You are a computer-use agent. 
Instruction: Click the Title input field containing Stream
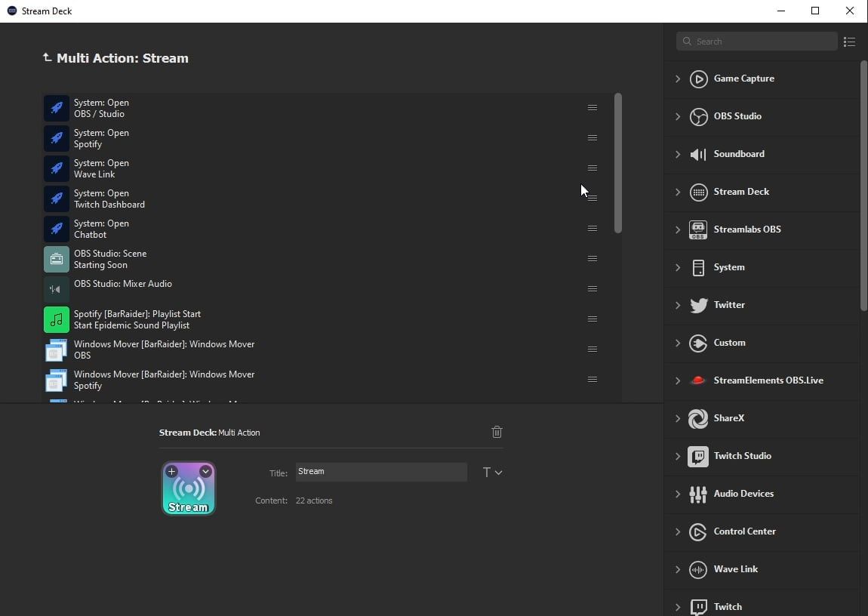[380, 472]
